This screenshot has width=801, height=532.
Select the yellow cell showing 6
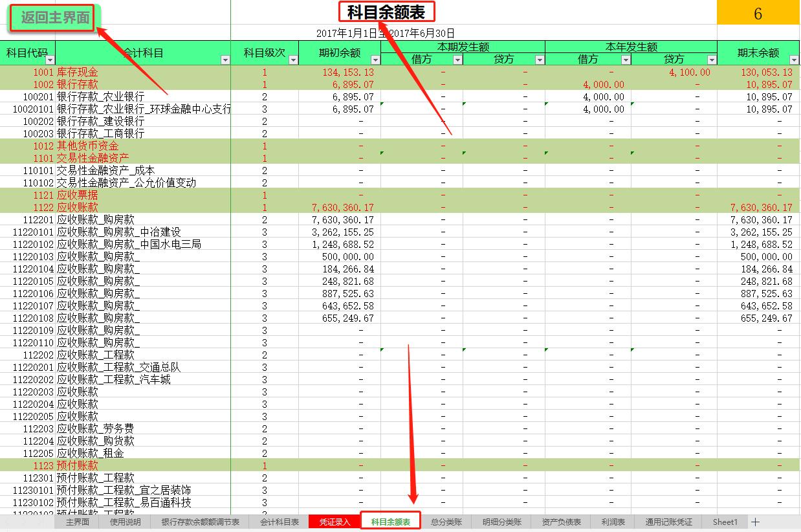click(758, 12)
